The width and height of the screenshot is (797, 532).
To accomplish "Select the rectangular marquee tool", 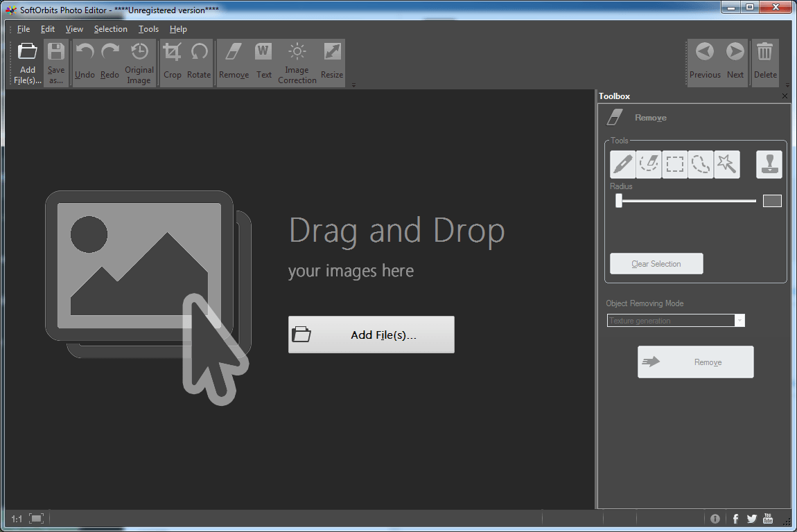I will [674, 164].
